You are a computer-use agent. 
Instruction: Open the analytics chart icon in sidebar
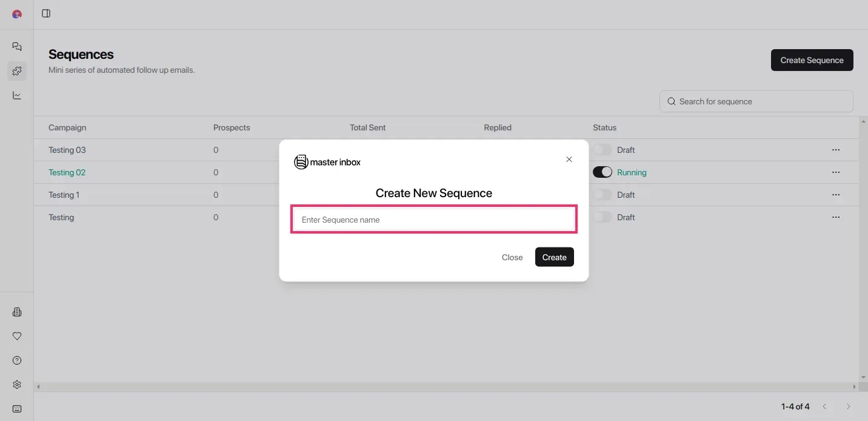[x=17, y=95]
